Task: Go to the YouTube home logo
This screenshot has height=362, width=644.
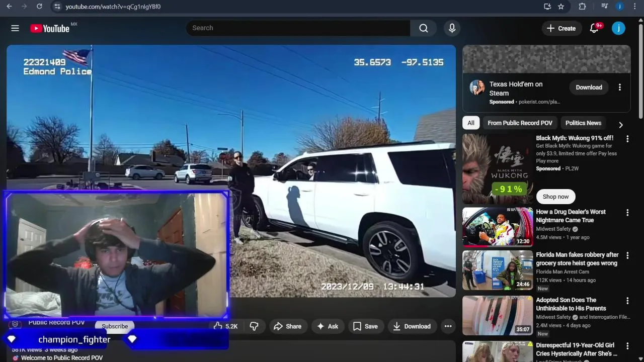Action: pos(50,28)
